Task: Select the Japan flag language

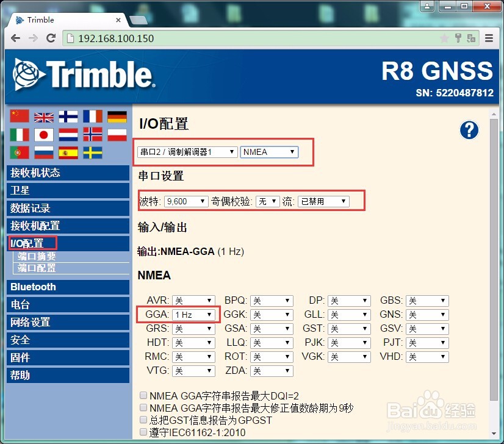Action: coord(44,135)
